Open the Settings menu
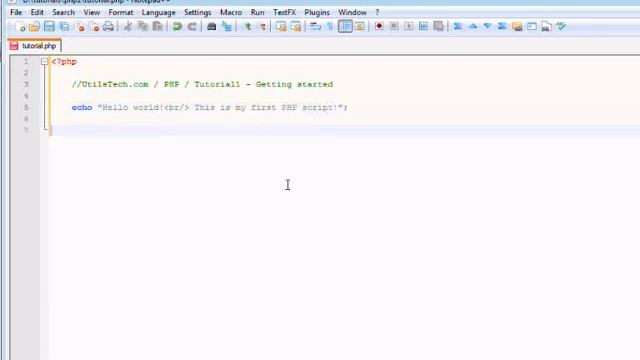This screenshot has height=360, width=640. click(x=198, y=12)
